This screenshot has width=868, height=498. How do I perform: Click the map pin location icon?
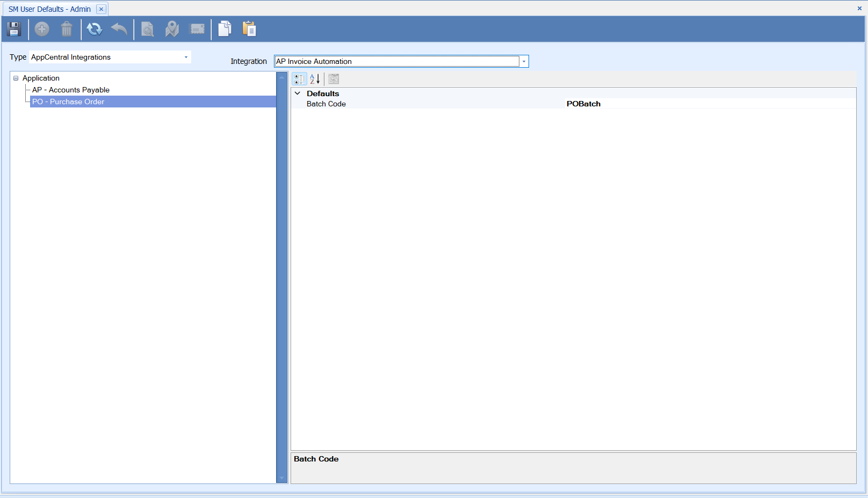pyautogui.click(x=172, y=29)
